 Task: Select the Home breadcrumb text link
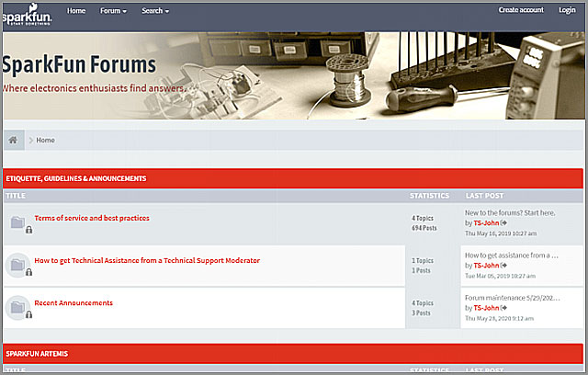45,141
